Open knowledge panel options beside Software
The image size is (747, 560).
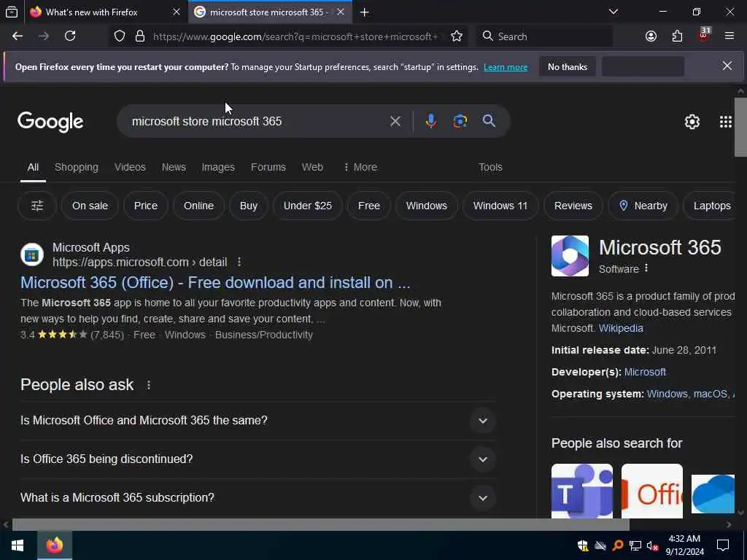(x=646, y=268)
